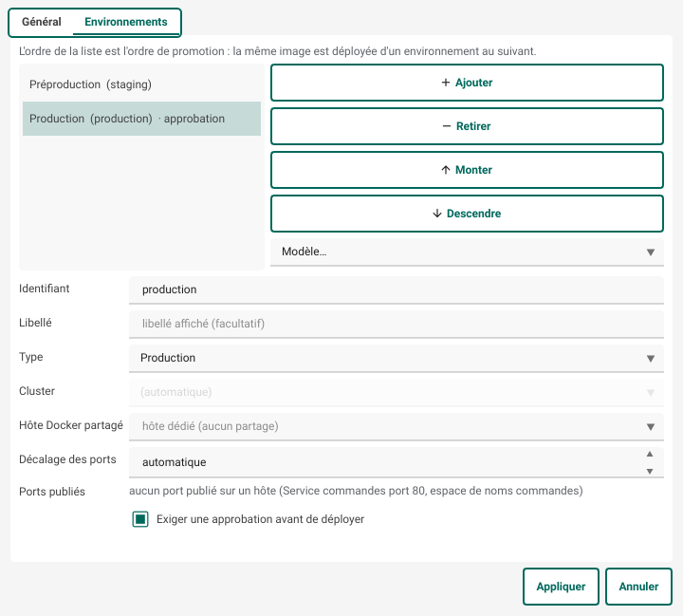
Task: Move environment up with Monter
Action: pos(467,170)
